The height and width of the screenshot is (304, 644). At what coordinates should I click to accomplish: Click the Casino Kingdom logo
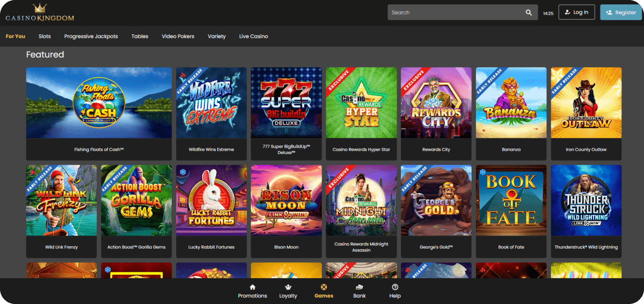point(40,13)
